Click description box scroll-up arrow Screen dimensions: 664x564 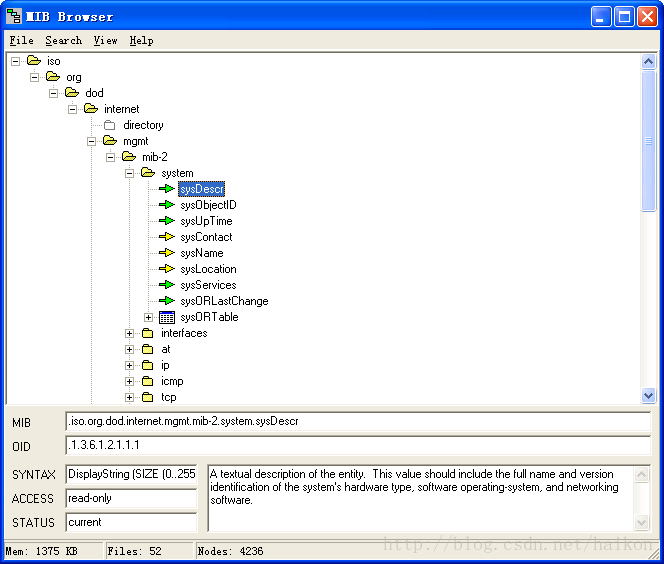coord(642,474)
